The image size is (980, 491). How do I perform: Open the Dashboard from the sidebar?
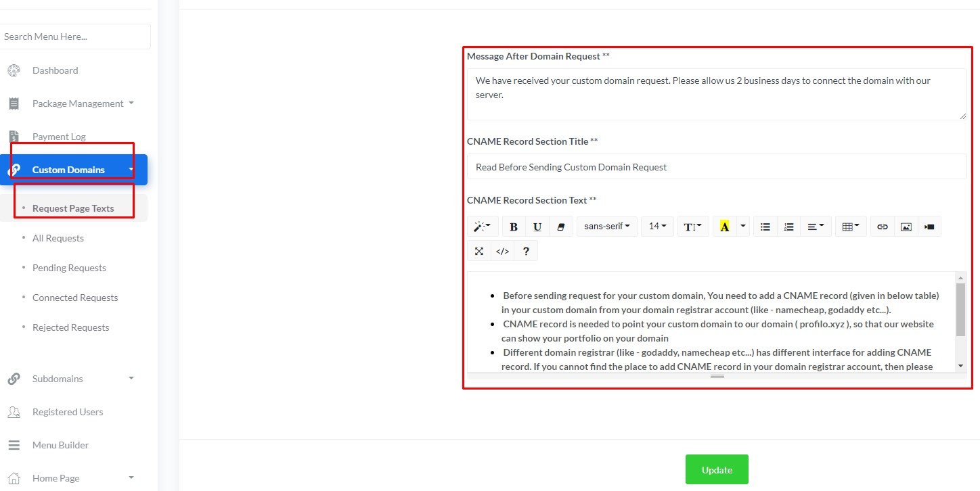click(55, 70)
